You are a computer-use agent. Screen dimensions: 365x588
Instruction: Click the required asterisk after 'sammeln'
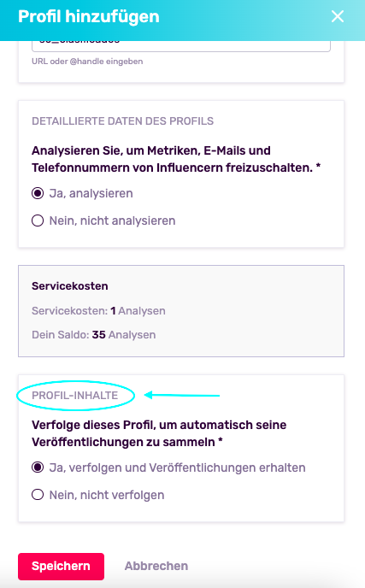221,441
